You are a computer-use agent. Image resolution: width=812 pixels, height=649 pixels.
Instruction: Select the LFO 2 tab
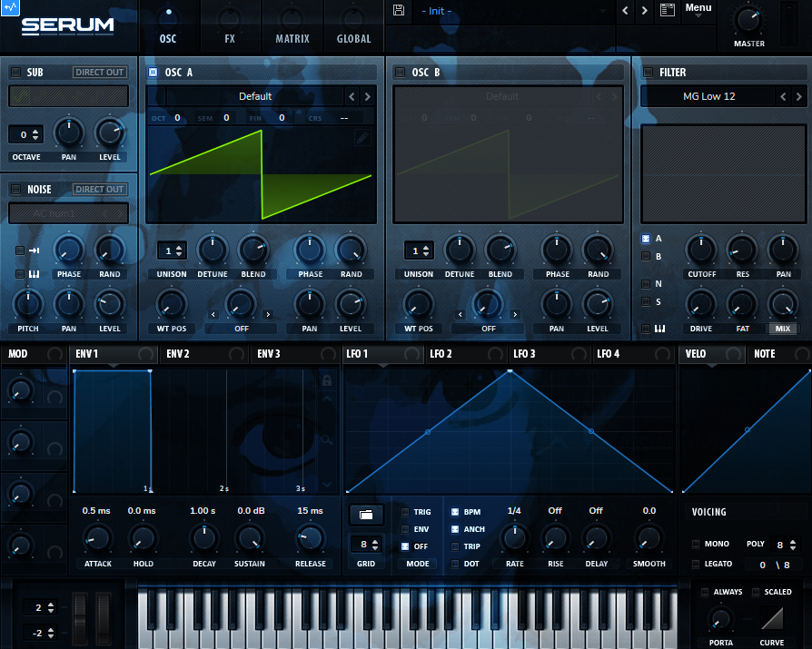(466, 354)
